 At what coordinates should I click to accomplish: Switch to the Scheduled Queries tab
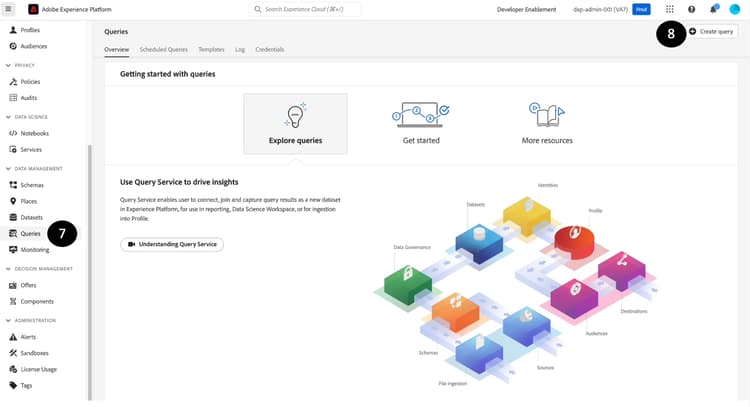coord(164,49)
